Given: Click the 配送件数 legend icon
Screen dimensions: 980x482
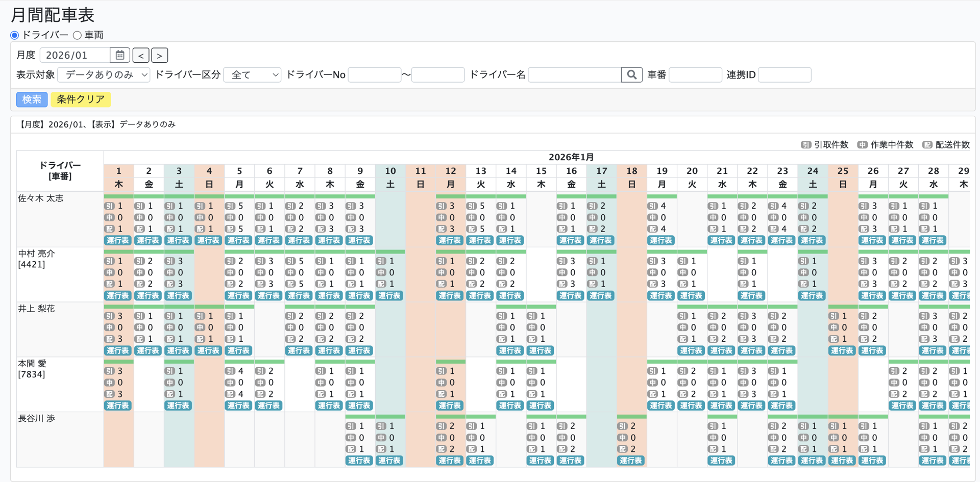Looking at the screenshot, I should [x=927, y=145].
